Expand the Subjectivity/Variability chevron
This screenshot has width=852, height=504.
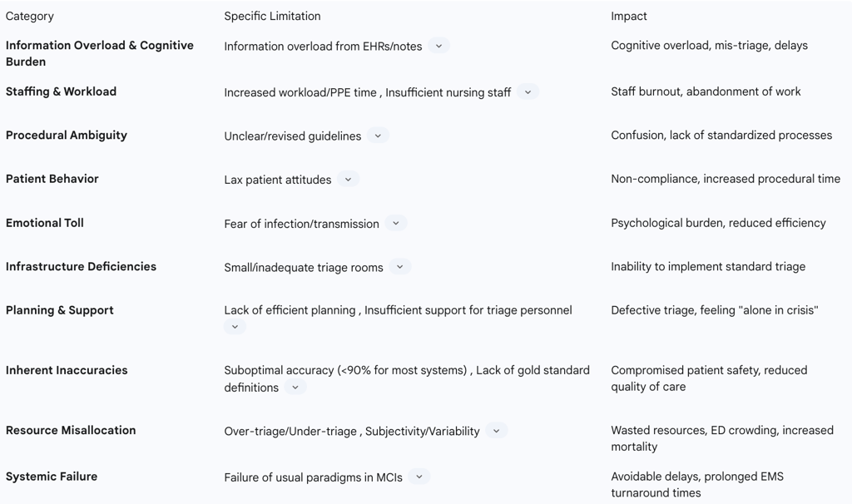(x=496, y=431)
